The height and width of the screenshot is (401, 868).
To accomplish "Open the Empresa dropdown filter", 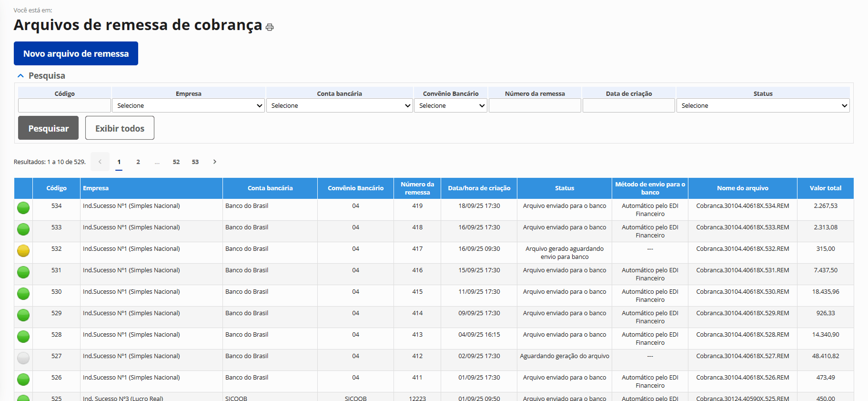I will coord(188,105).
